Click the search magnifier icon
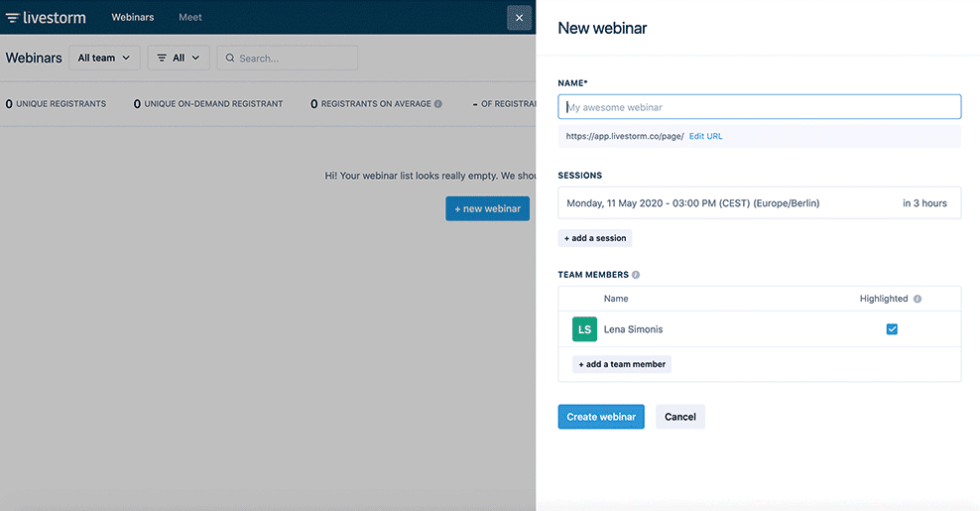 230,59
